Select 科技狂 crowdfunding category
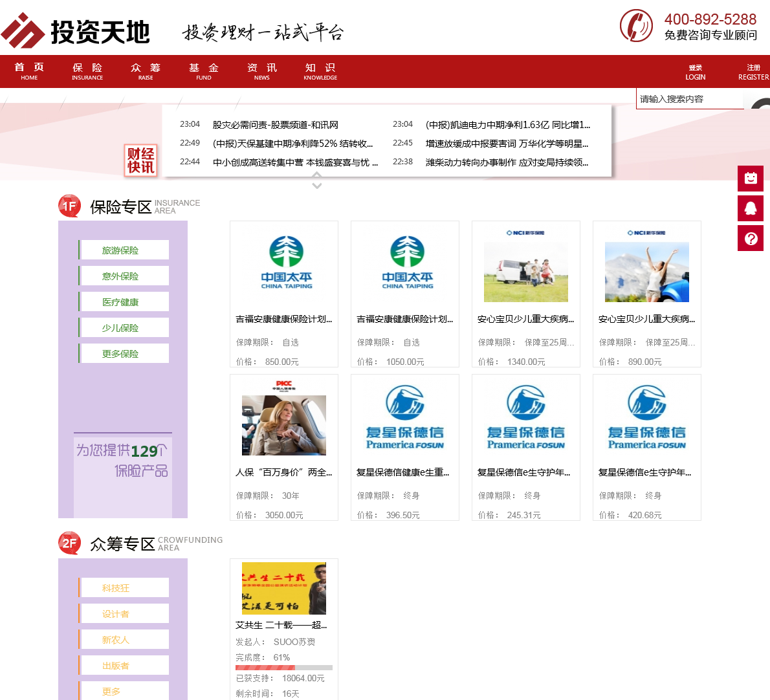This screenshot has height=700, width=770. click(124, 587)
